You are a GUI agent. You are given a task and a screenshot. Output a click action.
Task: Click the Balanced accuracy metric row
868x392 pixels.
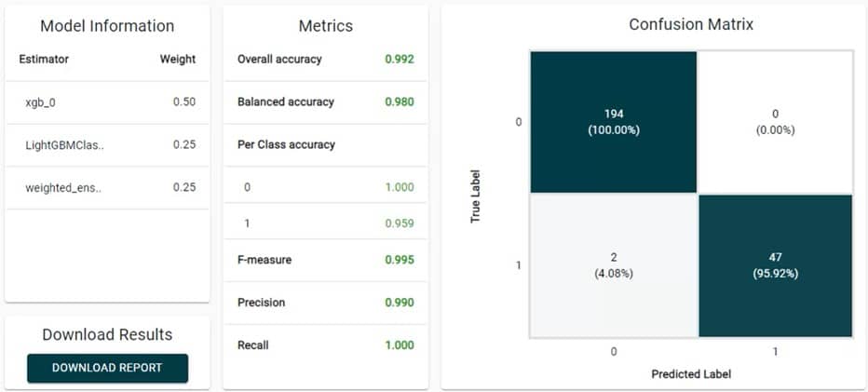pyautogui.click(x=325, y=101)
